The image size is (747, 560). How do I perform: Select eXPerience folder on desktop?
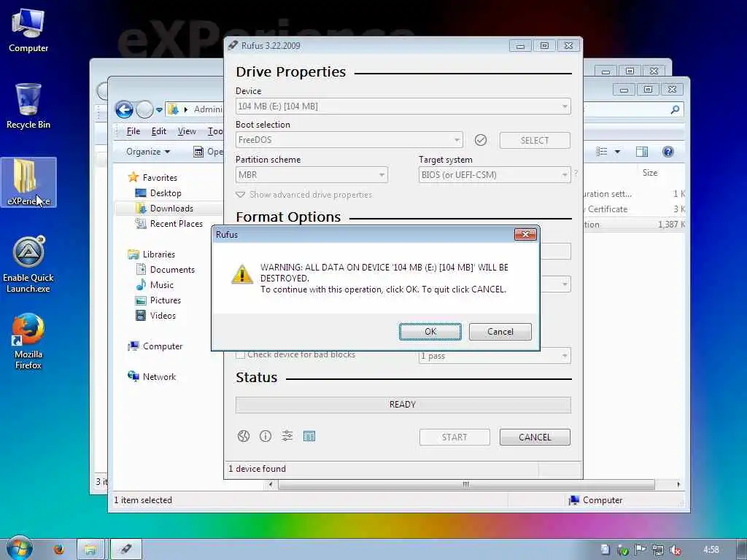[28, 182]
